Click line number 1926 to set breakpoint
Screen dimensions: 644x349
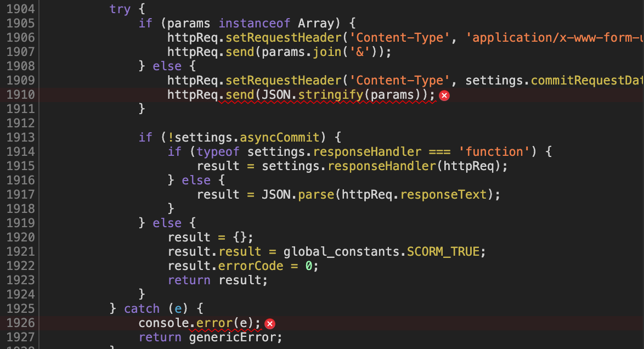pos(21,324)
